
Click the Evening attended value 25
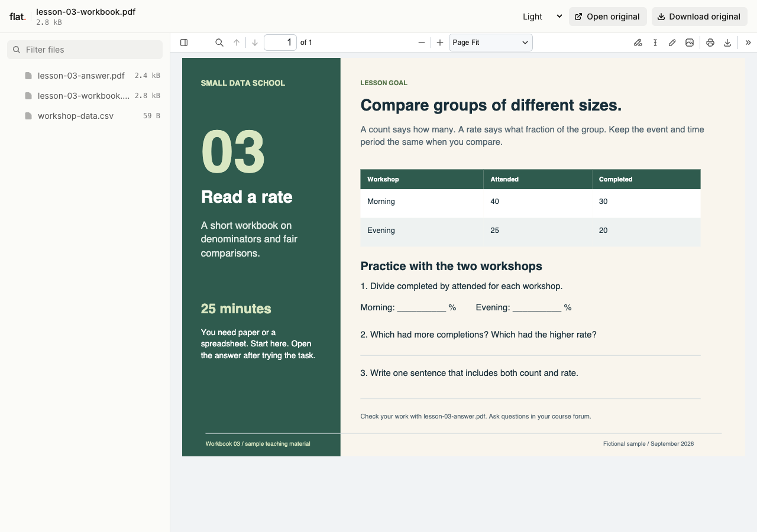[x=494, y=231]
